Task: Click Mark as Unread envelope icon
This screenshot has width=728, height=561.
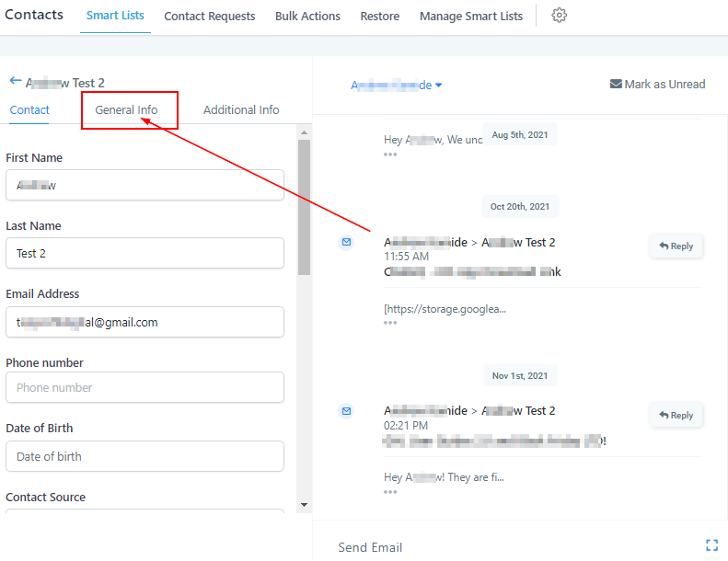Action: 616,84
